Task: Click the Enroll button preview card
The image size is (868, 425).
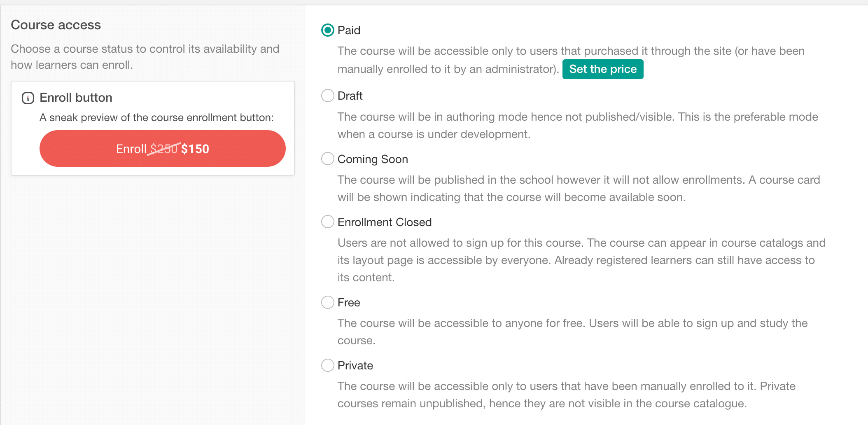Action: [152, 128]
